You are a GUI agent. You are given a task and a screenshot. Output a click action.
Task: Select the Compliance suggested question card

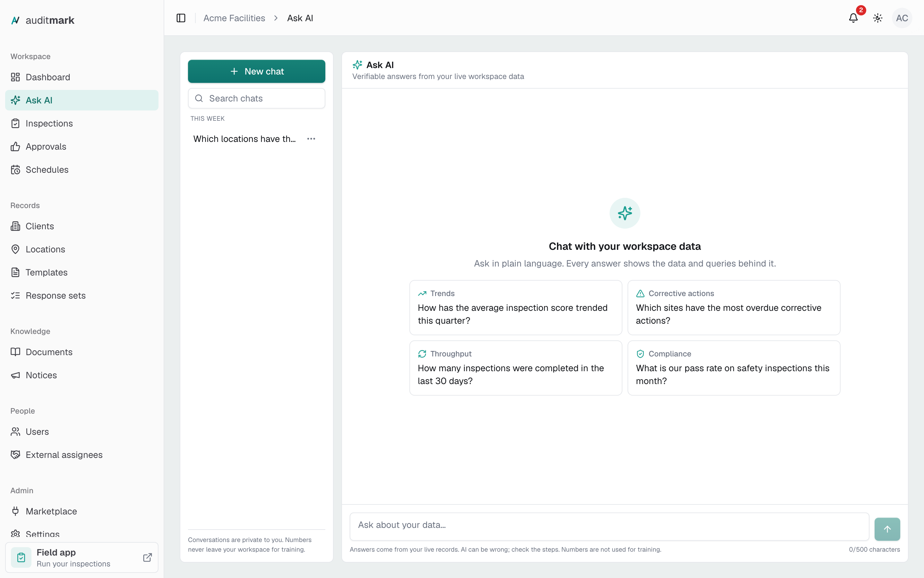tap(734, 368)
